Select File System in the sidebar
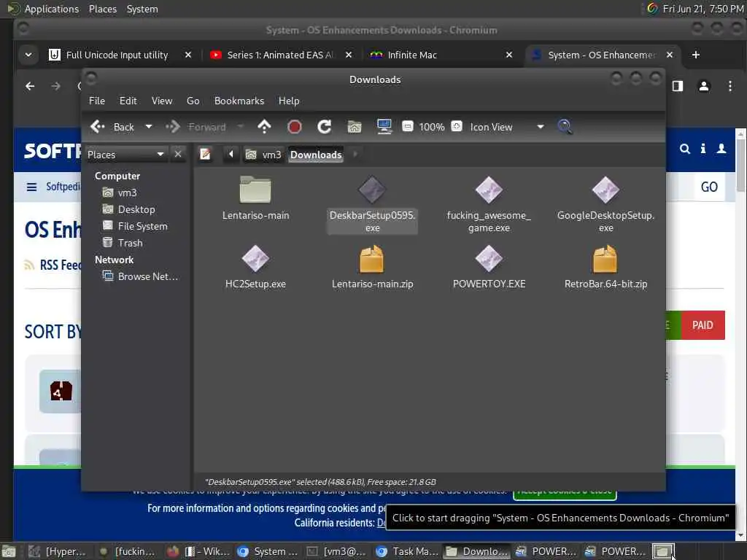 tap(135, 226)
